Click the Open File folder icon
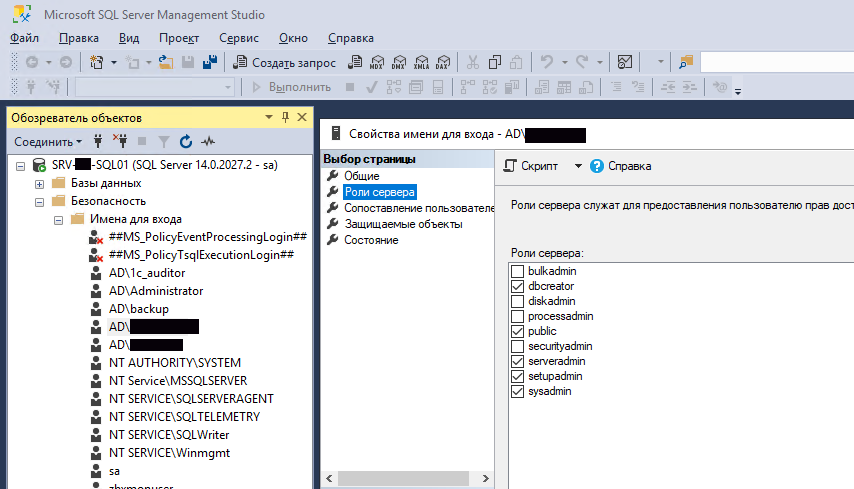This screenshot has width=854, height=489. [166, 63]
